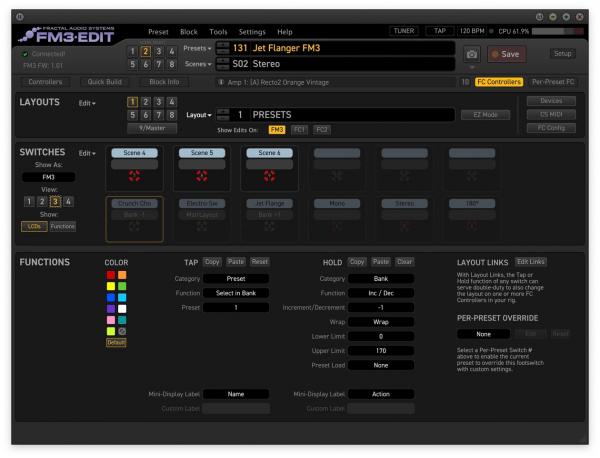The width and height of the screenshot is (600, 458).
Task: Click the Quick Build button
Action: coord(104,82)
